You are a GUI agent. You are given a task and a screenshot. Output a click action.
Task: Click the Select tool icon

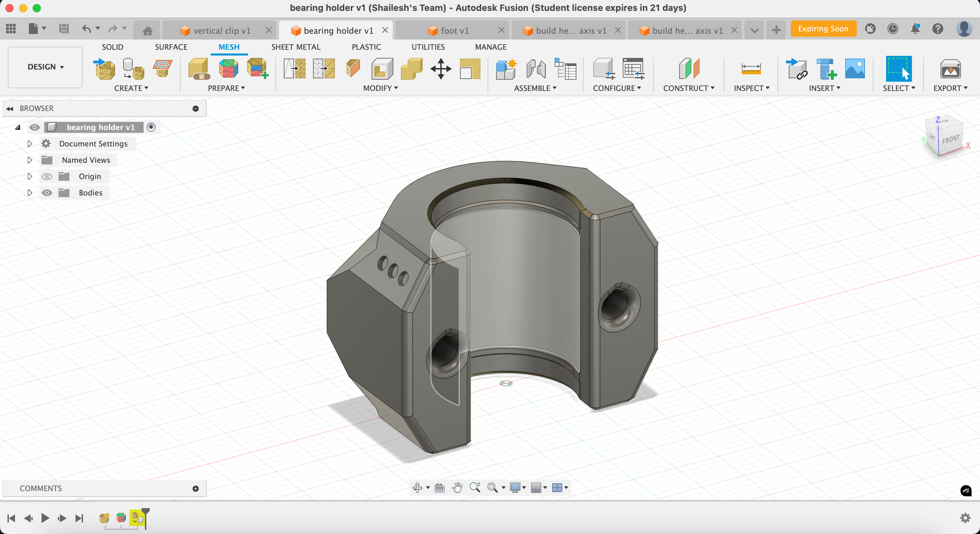pyautogui.click(x=899, y=69)
